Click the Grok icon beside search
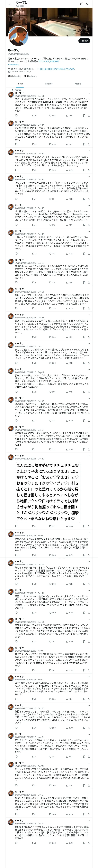 (81, 4)
